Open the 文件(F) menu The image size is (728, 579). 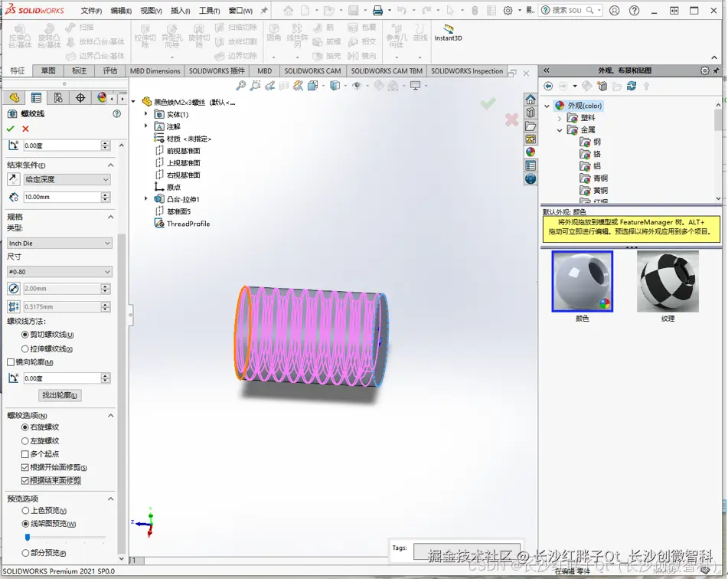point(91,10)
